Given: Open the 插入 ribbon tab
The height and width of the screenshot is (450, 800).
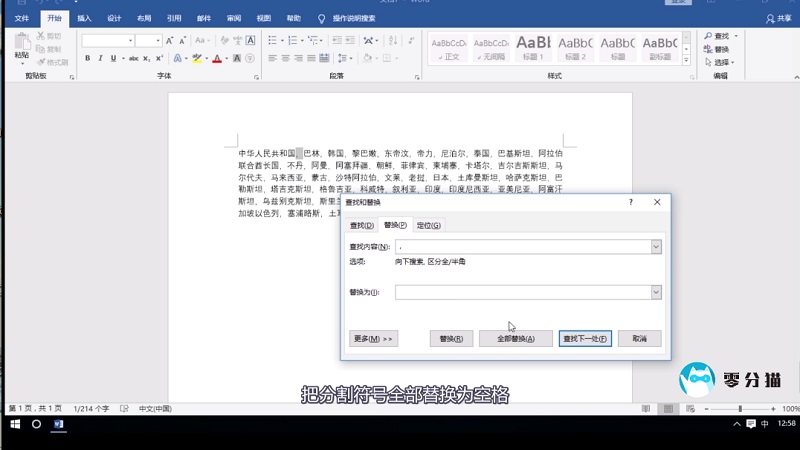Looking at the screenshot, I should tap(85, 18).
